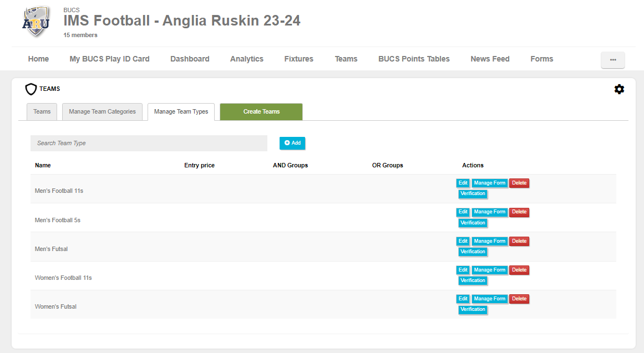Image resolution: width=644 pixels, height=353 pixels.
Task: Click the Women's Football 11s name
Action: click(63, 278)
